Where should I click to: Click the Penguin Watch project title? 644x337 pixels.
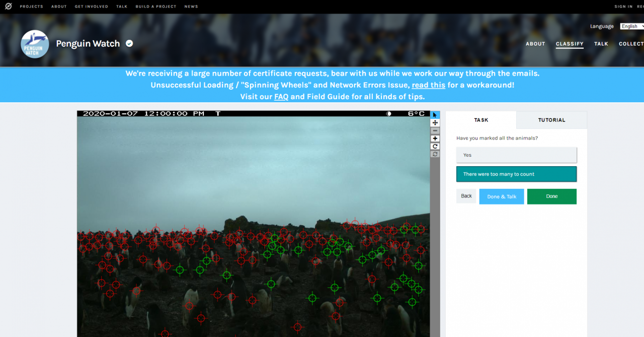[88, 43]
